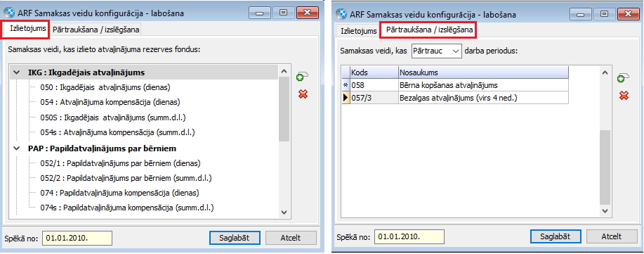
Task: Click Spēkā no date field in left window
Action: coord(77,238)
